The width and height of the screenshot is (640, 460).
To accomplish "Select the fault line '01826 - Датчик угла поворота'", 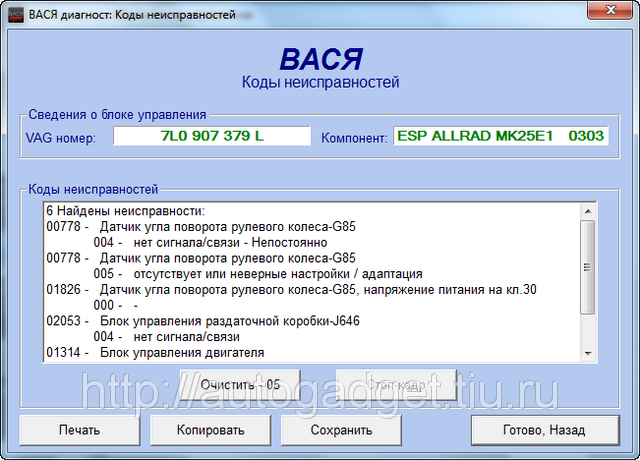I will pyautogui.click(x=291, y=290).
